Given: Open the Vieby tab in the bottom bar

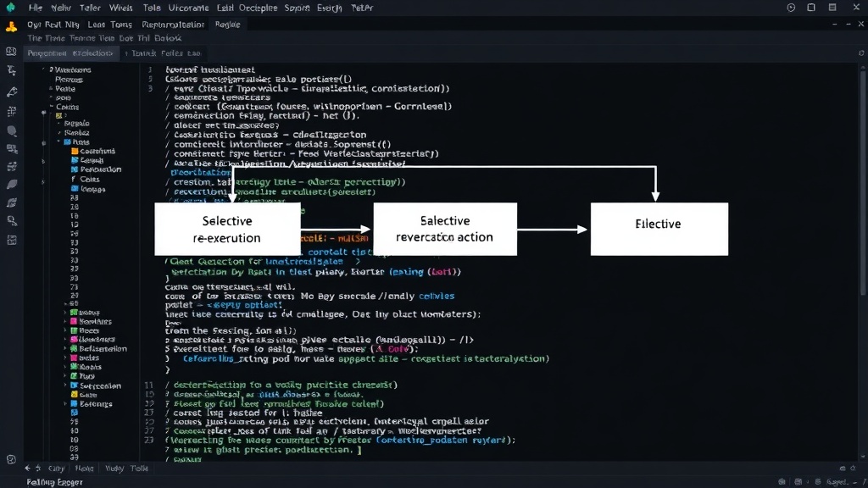Looking at the screenshot, I should [x=114, y=468].
